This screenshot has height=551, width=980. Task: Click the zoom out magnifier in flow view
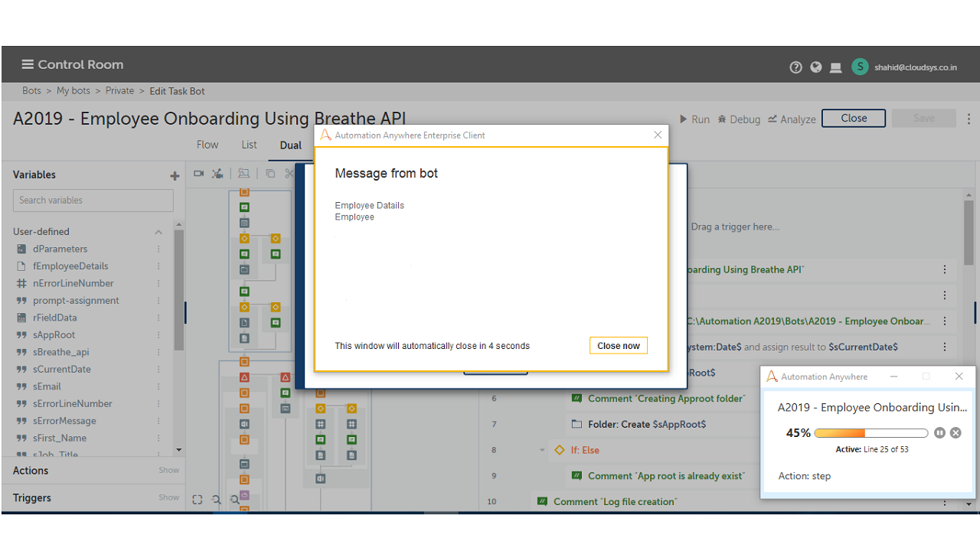point(217,500)
